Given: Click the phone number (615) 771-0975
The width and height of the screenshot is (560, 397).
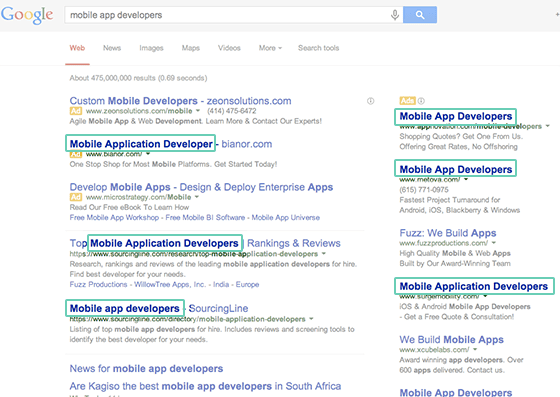Looking at the screenshot, I should 424,190.
